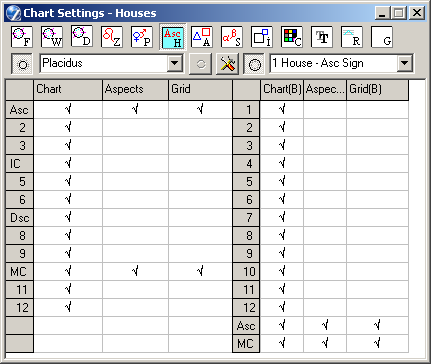Select row header 12 in left table
The height and width of the screenshot is (364, 431).
pos(20,308)
